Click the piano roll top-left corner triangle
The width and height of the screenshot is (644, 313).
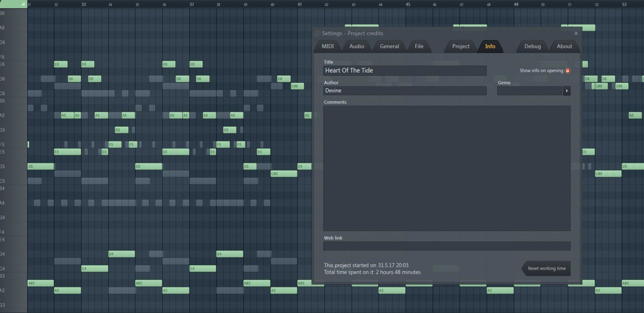23,4
